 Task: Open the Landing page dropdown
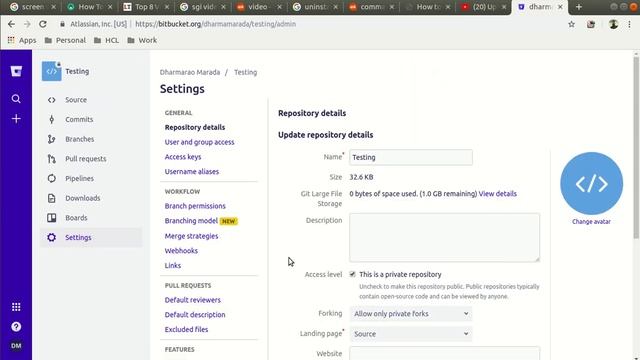pyautogui.click(x=411, y=334)
